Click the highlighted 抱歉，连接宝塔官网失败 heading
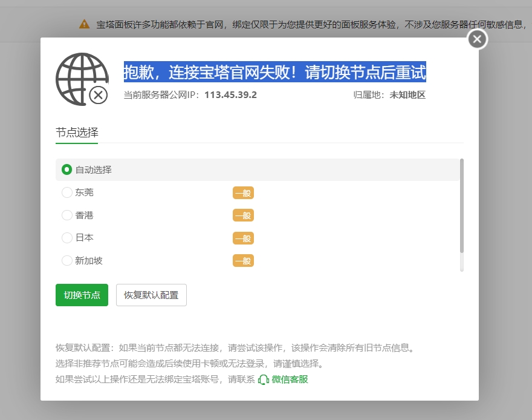 [x=275, y=72]
